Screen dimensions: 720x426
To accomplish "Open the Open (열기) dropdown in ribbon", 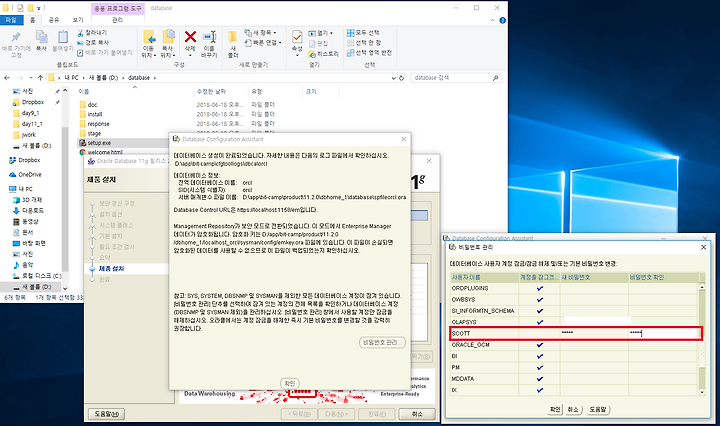I will click(x=320, y=33).
